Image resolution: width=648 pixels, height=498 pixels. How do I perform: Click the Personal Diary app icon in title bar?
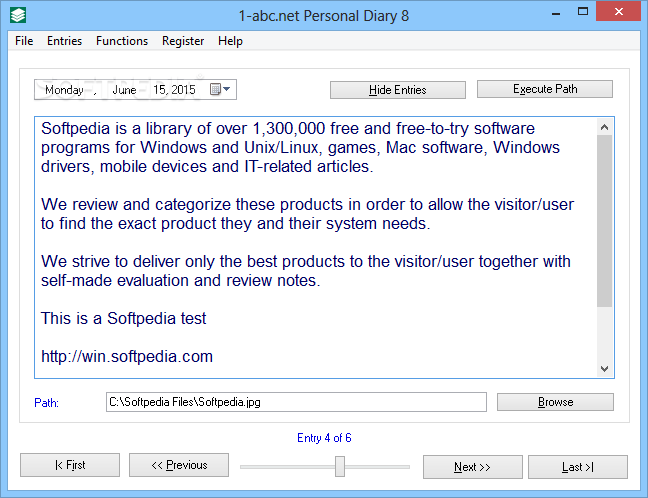(18, 15)
